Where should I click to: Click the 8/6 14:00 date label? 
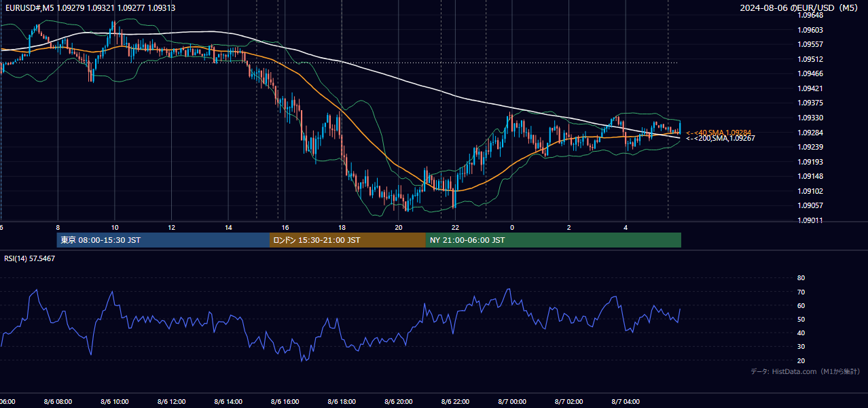point(228,402)
